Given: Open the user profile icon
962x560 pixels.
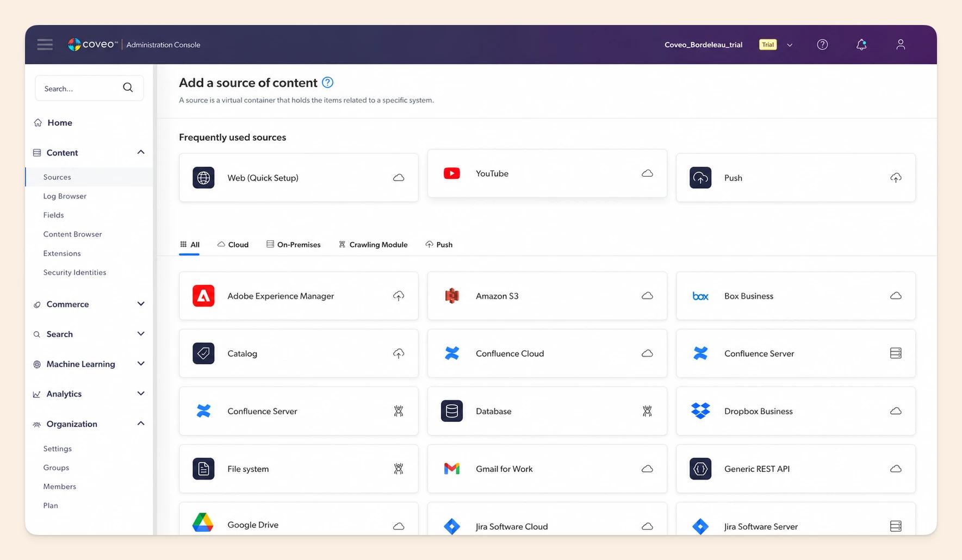Looking at the screenshot, I should pos(901,45).
